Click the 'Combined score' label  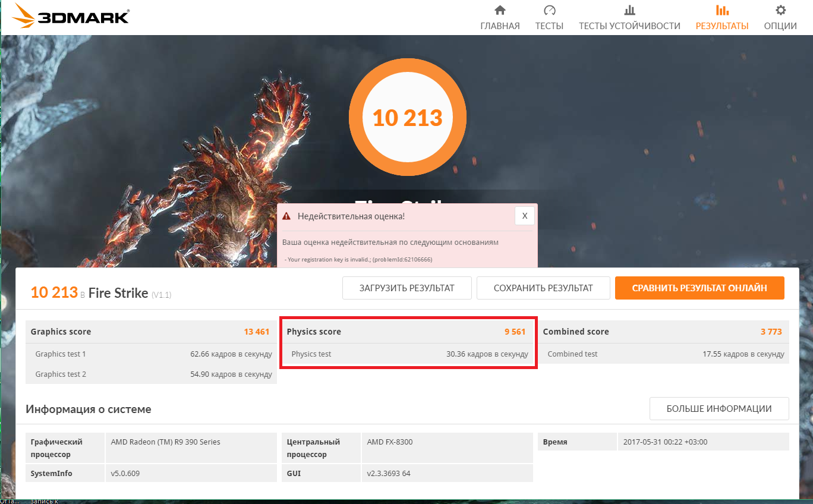(x=576, y=332)
